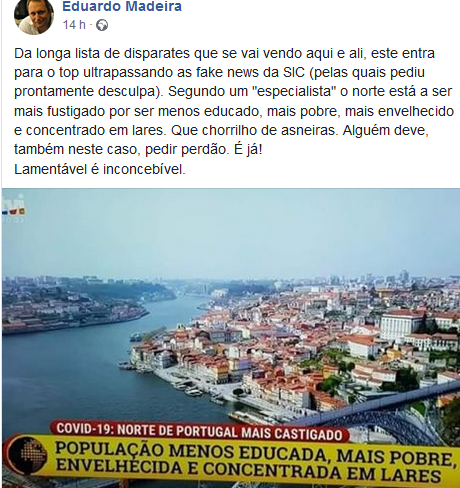Click the phrase É já! in the post
This screenshot has width=460, height=488.
248,150
